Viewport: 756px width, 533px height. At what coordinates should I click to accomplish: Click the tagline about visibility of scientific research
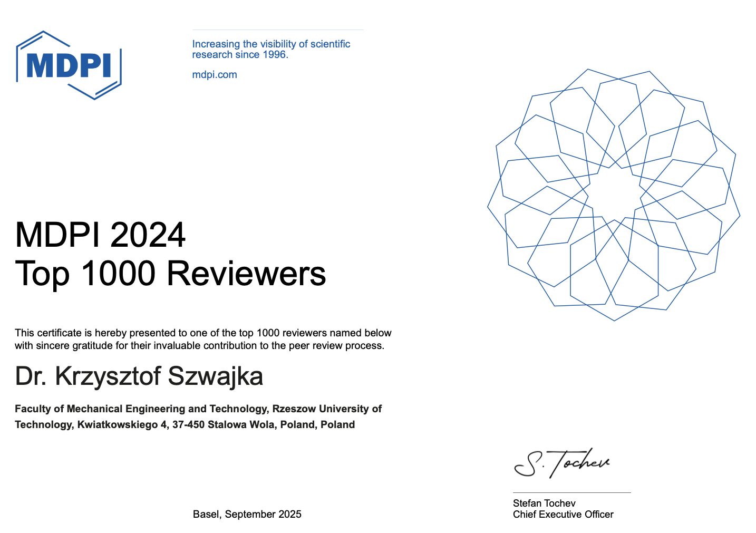(x=270, y=44)
